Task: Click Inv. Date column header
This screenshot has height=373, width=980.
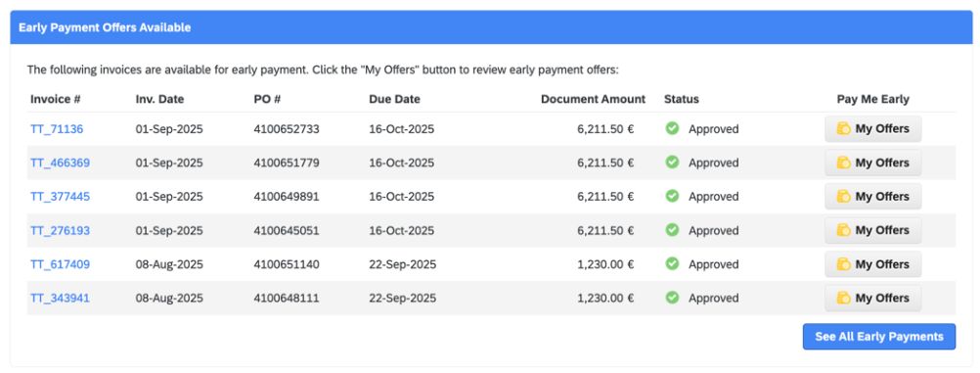Action: (x=160, y=99)
